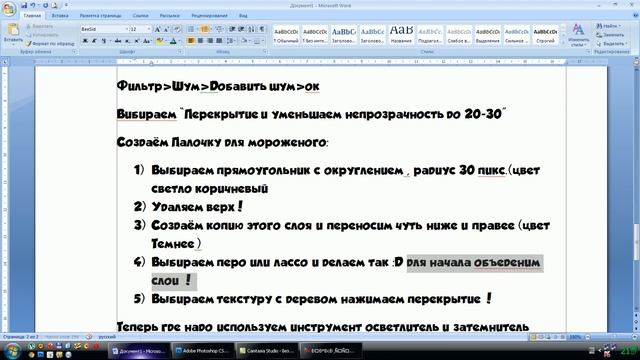Click the paragraph shading paint bucket icon
640x360 pixels.
(x=244, y=41)
